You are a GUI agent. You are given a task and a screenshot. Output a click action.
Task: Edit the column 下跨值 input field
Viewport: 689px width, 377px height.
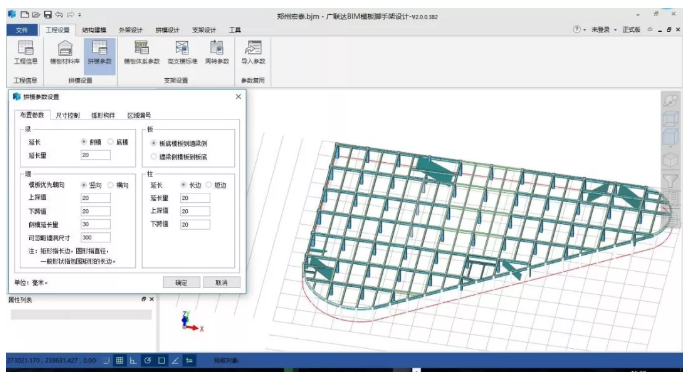coord(195,224)
